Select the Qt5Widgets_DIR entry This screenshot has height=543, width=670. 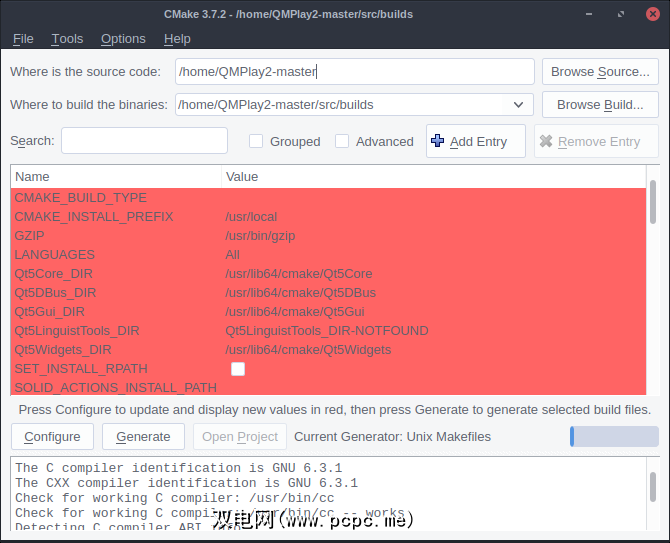pyautogui.click(x=63, y=350)
